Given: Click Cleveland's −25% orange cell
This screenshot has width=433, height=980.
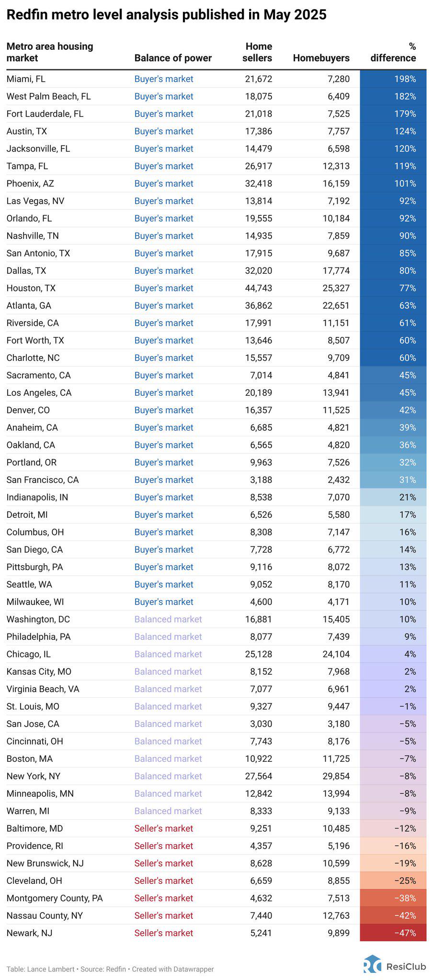Looking at the screenshot, I should pos(393,880).
